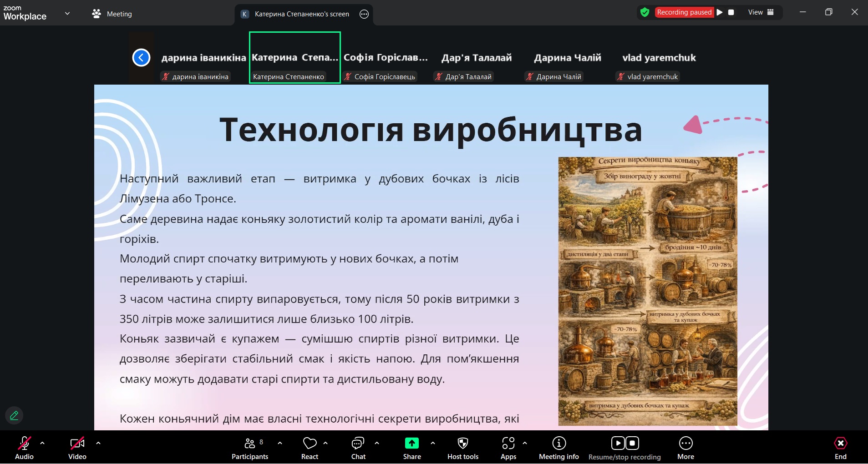Show Meeting info details

coord(559,448)
